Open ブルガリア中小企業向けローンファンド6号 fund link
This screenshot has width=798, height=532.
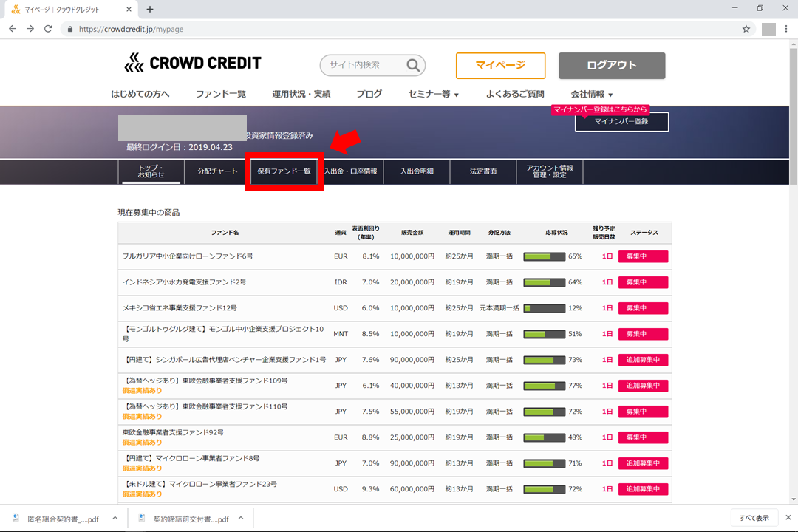click(x=187, y=256)
